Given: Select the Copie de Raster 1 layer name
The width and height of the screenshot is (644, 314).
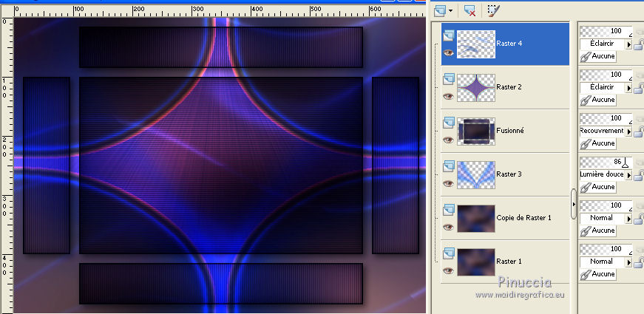Looking at the screenshot, I should click(523, 217).
